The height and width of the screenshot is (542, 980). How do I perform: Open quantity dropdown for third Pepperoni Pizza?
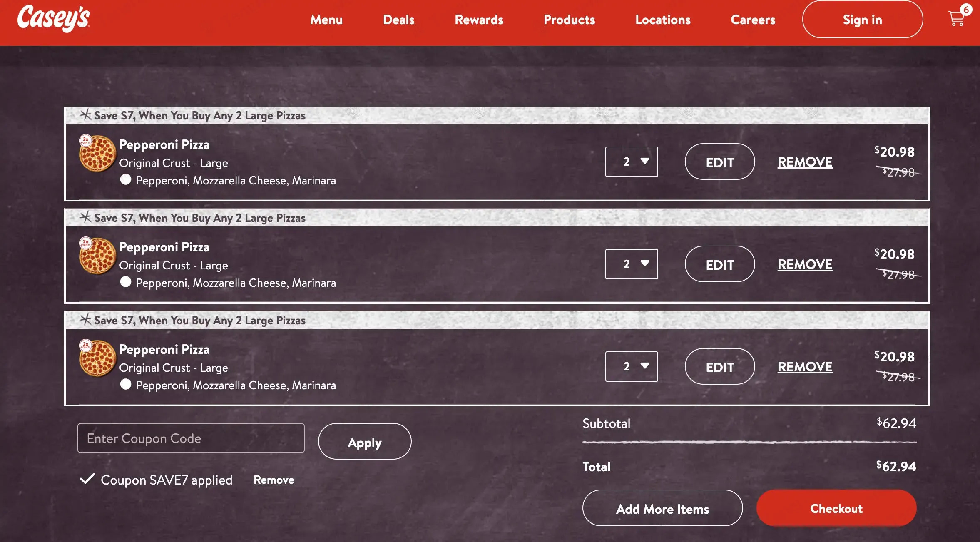click(632, 366)
